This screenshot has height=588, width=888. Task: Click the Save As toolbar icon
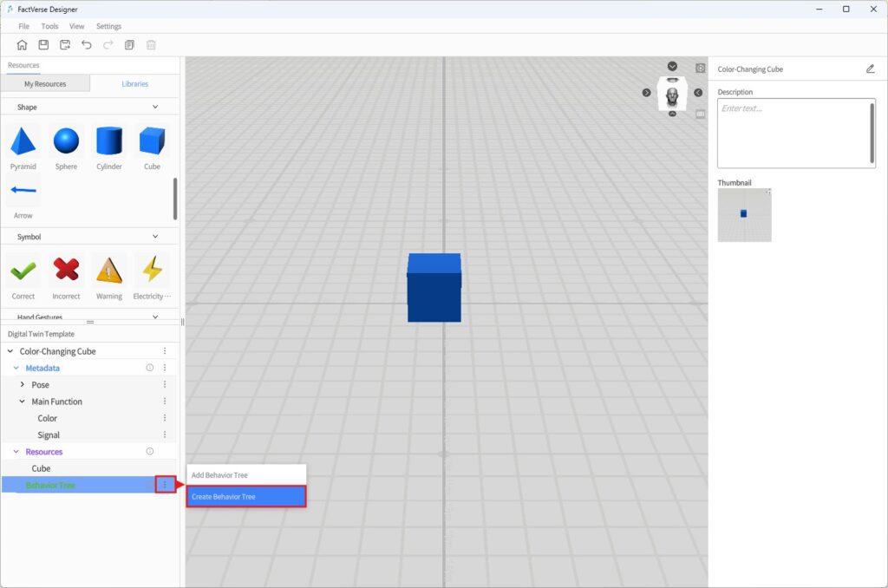pyautogui.click(x=65, y=45)
